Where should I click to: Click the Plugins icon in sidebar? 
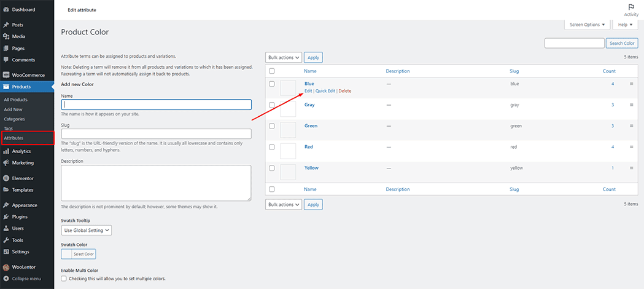point(6,217)
